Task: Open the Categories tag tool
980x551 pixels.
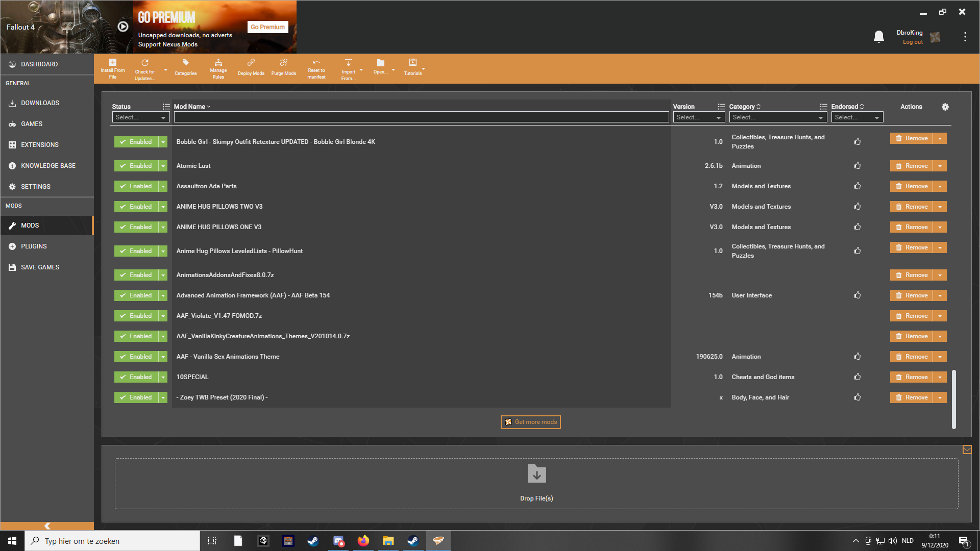Action: [x=185, y=68]
